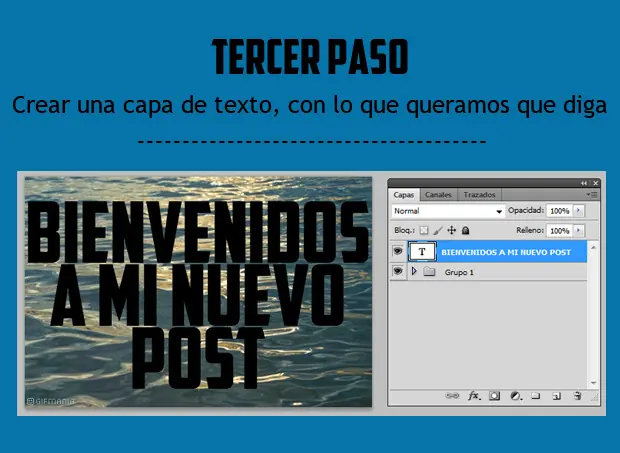The width and height of the screenshot is (620, 453).
Task: Select the Grupo 1 layer name
Action: 459,272
